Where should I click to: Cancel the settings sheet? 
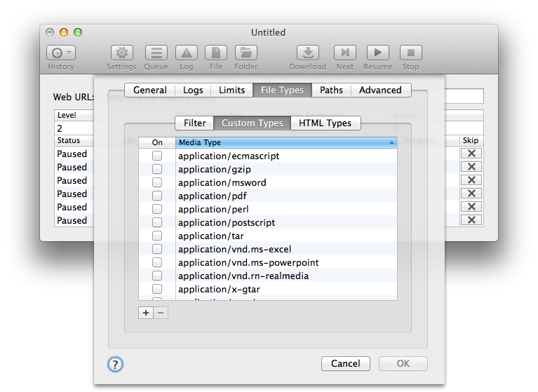[x=346, y=363]
